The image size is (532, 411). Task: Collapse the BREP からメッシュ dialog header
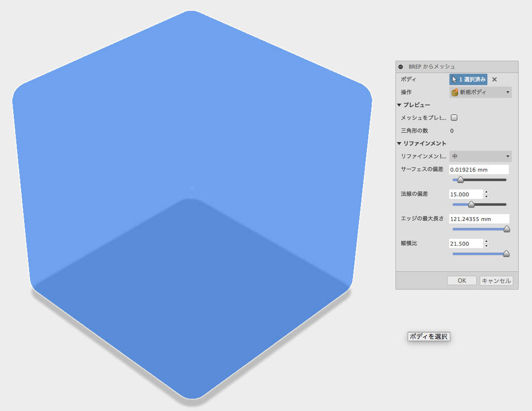pyautogui.click(x=400, y=67)
